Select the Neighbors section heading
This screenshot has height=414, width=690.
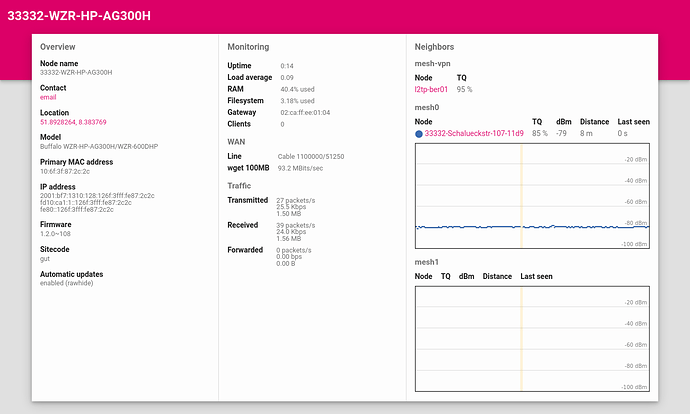click(x=434, y=47)
